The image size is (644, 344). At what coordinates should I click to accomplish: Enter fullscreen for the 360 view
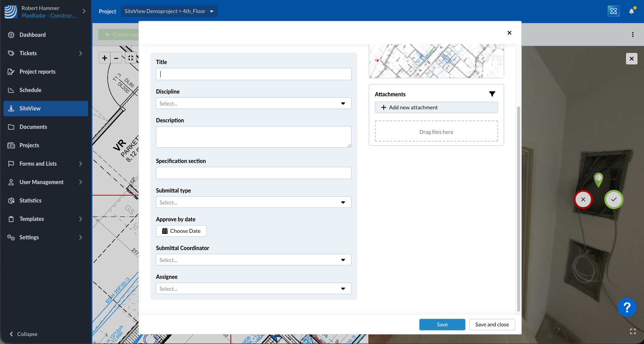[x=633, y=331]
